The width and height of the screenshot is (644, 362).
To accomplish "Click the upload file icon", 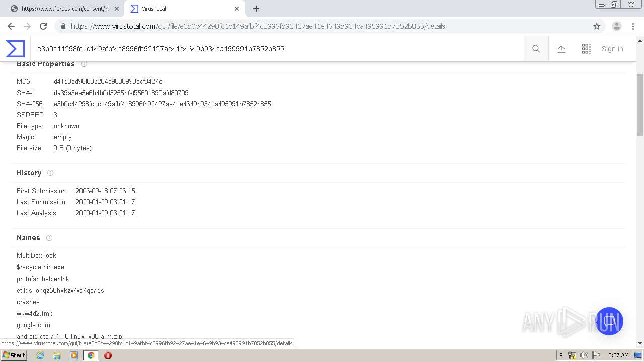I will [x=561, y=49].
